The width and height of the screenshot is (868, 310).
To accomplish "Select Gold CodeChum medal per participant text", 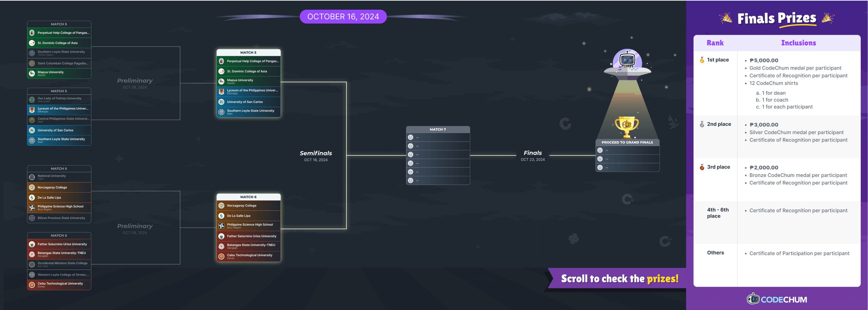I will coord(795,68).
